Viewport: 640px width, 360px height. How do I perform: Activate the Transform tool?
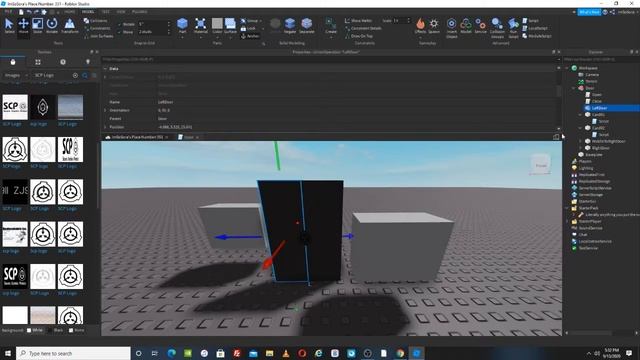[70, 26]
